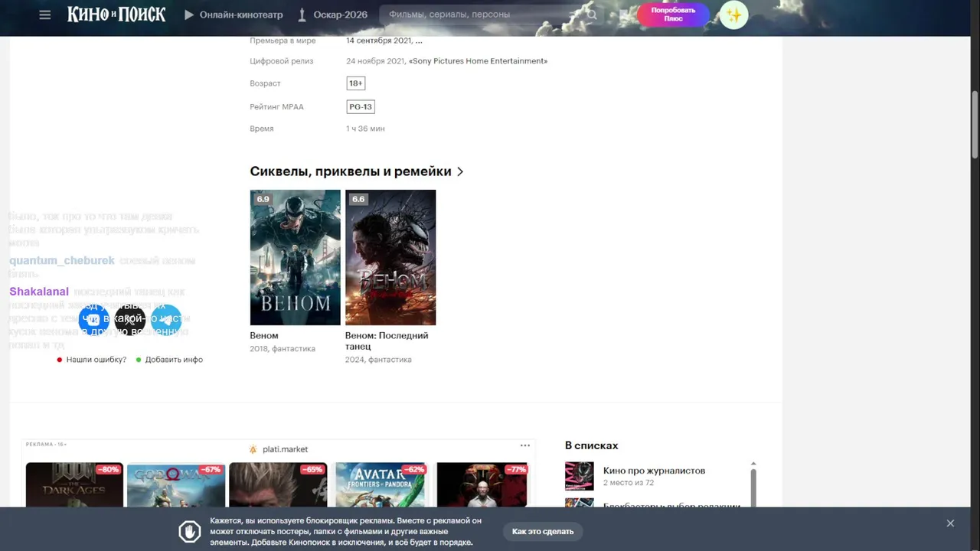Click the Oscar statuette icon
This screenshot has width=980, height=551.
(x=302, y=15)
